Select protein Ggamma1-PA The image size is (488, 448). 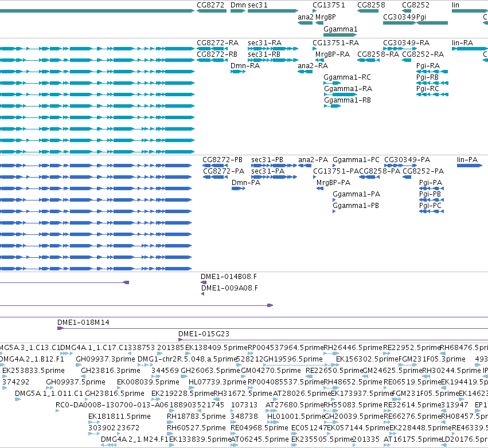357,194
